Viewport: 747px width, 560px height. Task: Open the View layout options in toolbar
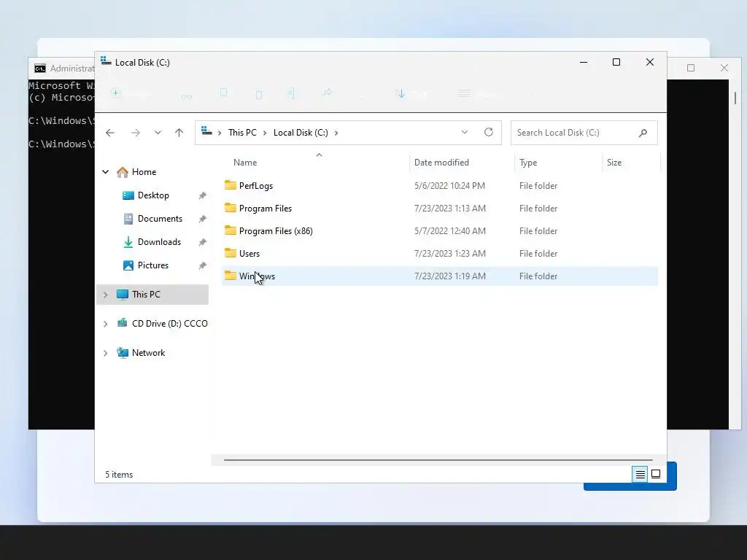point(479,94)
